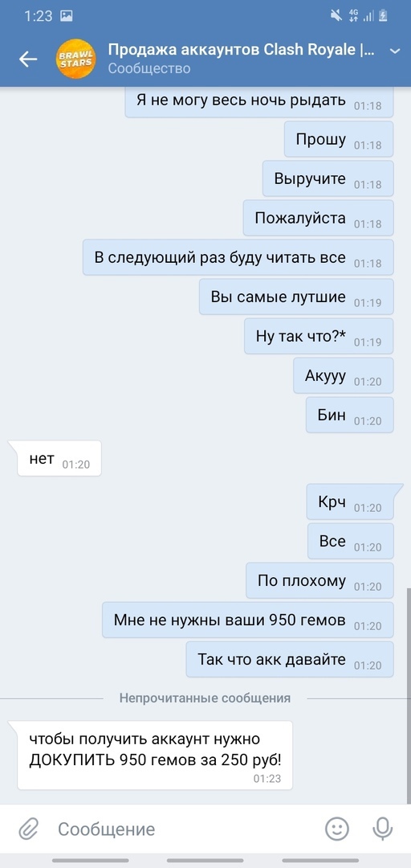
Task: Select message Вы самые лутшие
Action: point(296,297)
